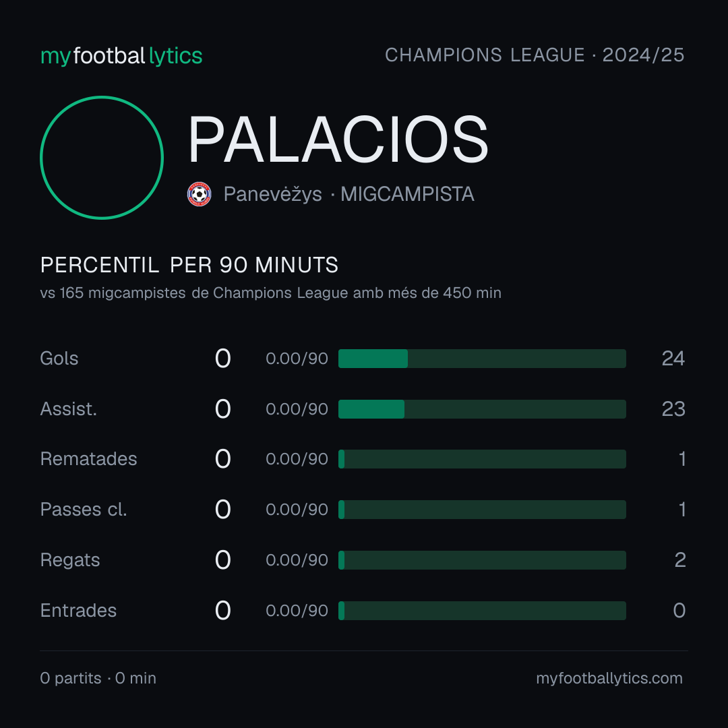Screen dimensions: 728x728
Task: Click the Gols stat label
Action: tap(59, 359)
